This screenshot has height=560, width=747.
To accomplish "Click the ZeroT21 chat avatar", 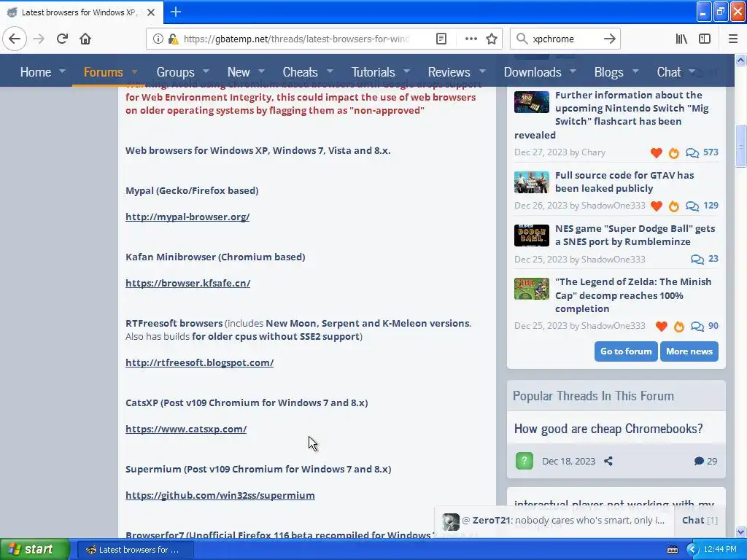I will [450, 522].
